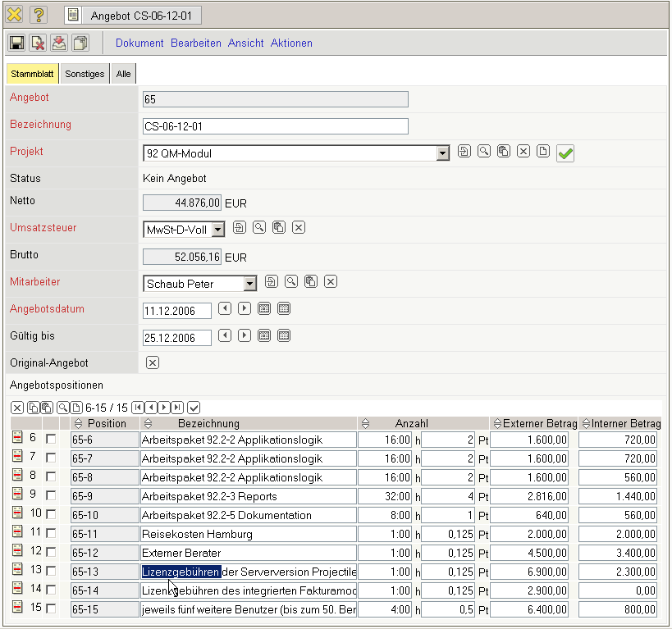Viewport: 672px width, 629px height.
Task: Tick the checkbox for row 6
Action: coord(51,440)
